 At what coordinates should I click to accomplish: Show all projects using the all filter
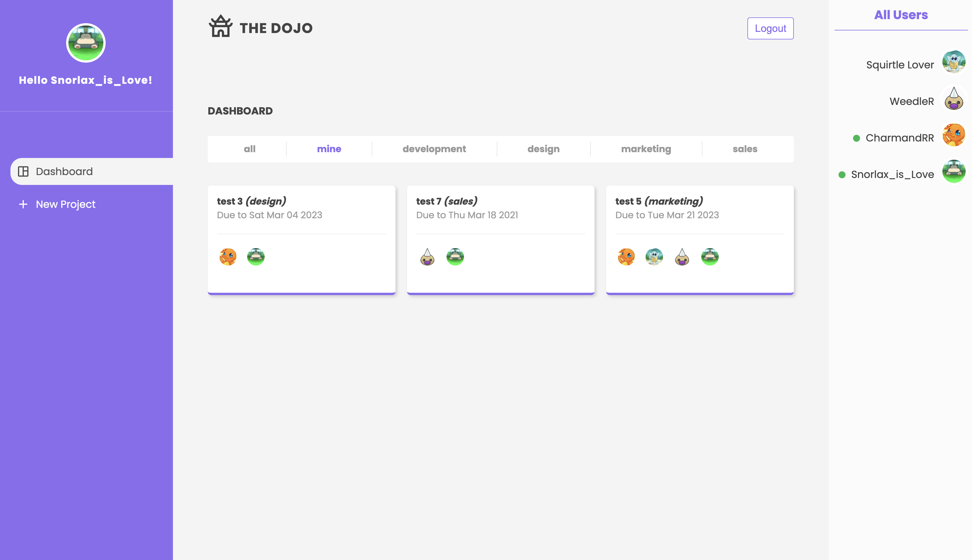(250, 149)
